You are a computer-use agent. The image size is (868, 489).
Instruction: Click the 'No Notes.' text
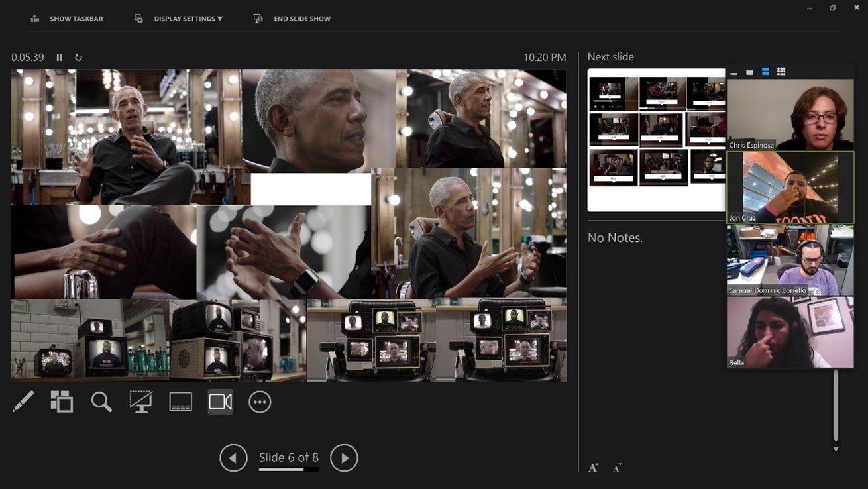pyautogui.click(x=615, y=237)
